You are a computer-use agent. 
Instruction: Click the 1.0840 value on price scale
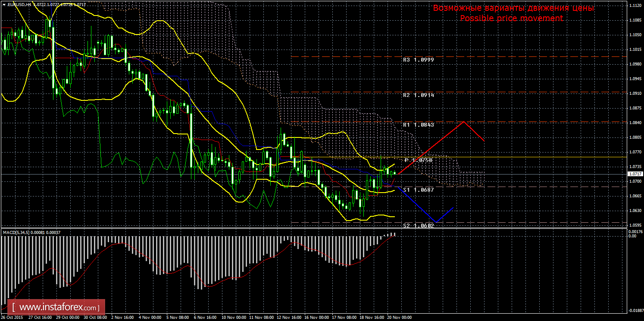635,123
